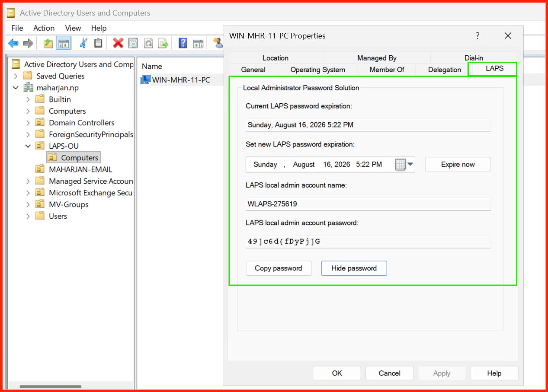548x392 pixels.
Task: Open the Help menu
Action: [x=99, y=28]
